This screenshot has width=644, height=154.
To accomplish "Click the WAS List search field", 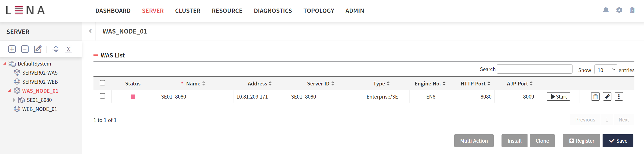I will click(x=534, y=69).
